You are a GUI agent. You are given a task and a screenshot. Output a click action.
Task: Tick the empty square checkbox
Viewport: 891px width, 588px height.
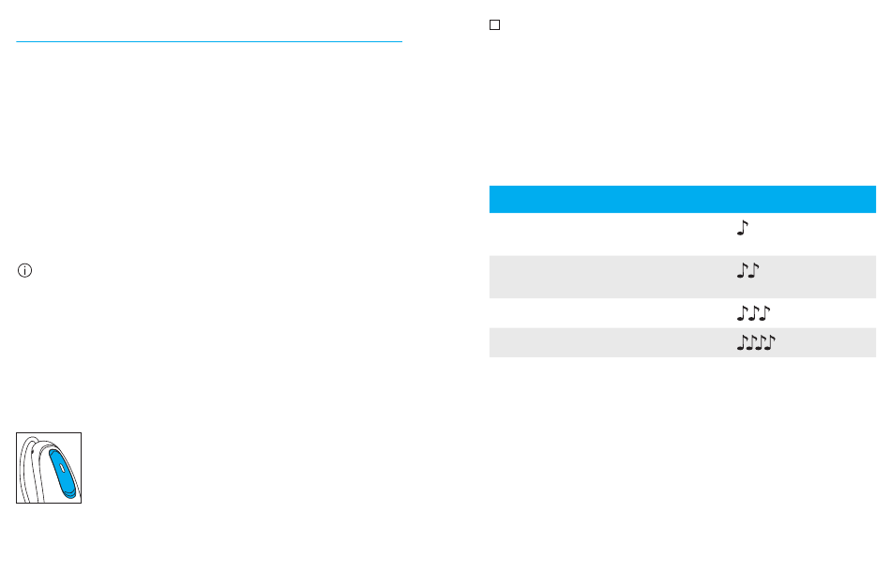pos(494,25)
